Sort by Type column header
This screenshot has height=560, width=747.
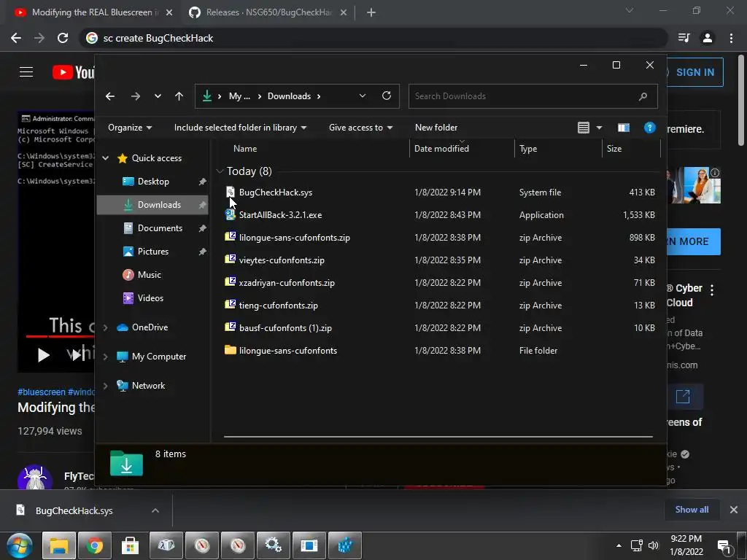tap(528, 149)
